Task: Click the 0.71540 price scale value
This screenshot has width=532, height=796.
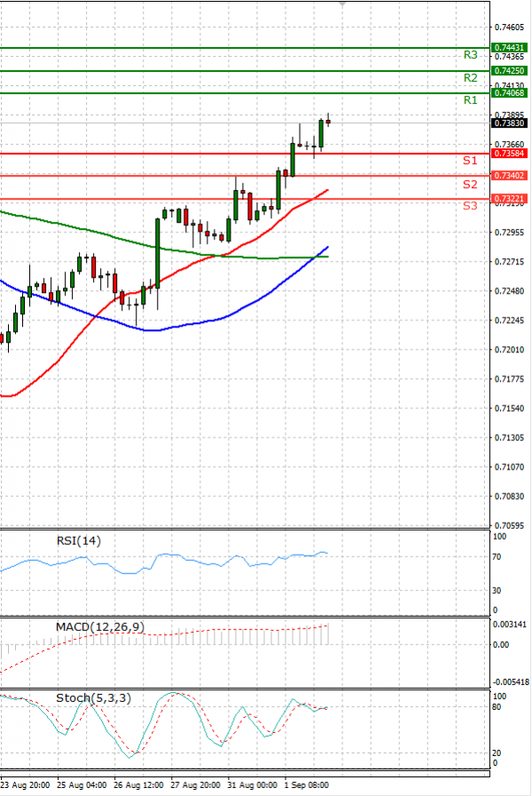Action: pos(509,408)
